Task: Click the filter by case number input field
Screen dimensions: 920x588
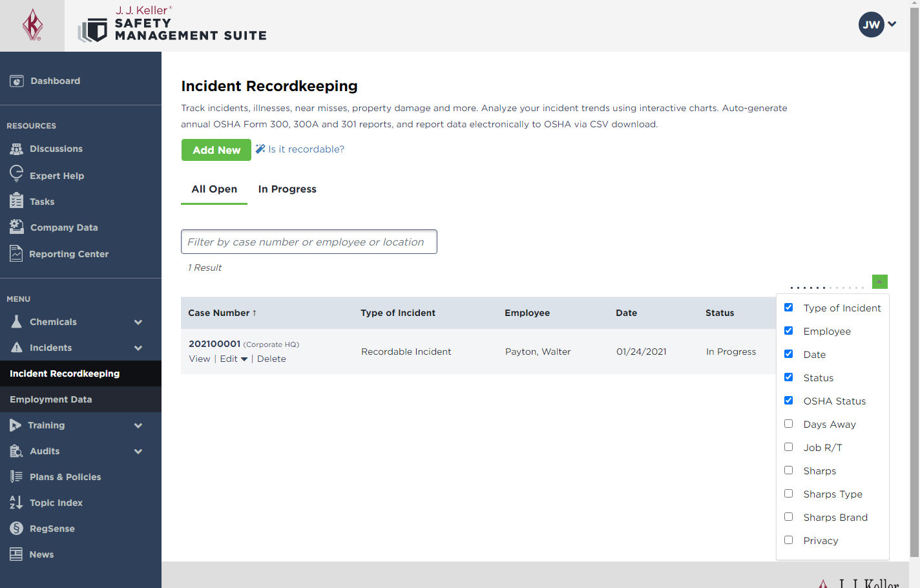Action: (x=309, y=242)
